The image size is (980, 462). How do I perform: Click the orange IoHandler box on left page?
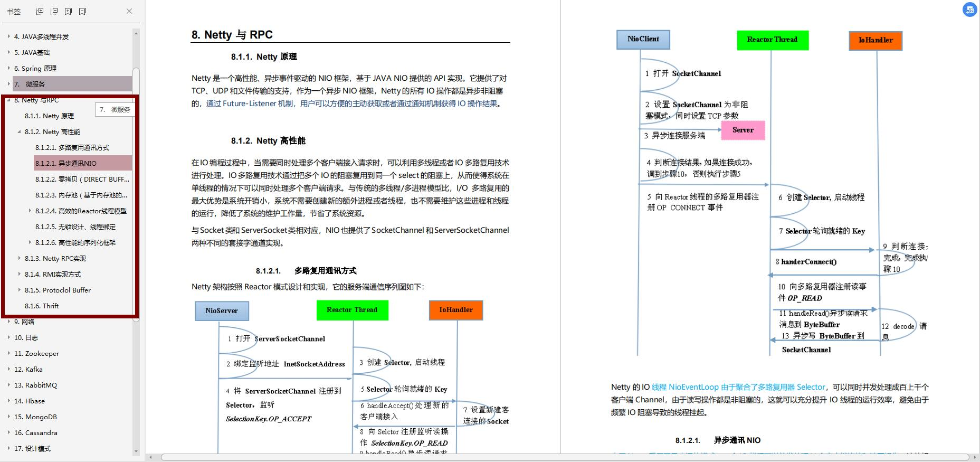pyautogui.click(x=456, y=310)
